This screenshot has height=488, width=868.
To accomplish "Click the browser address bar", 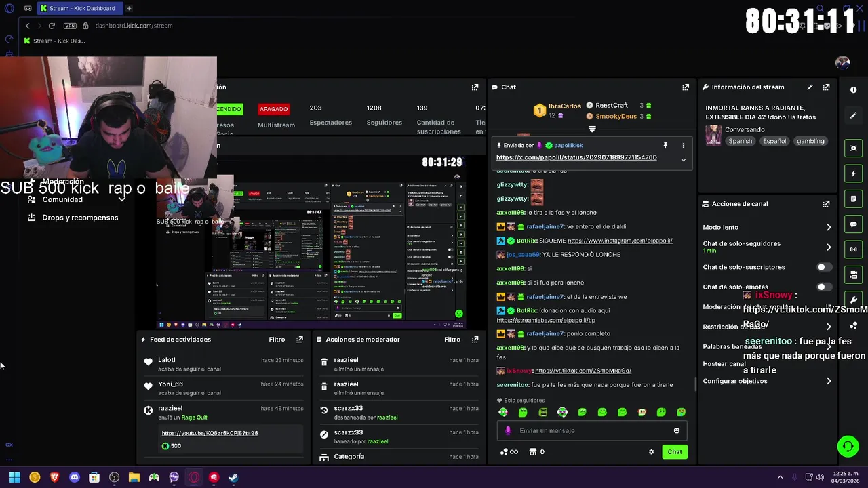I will (x=134, y=26).
